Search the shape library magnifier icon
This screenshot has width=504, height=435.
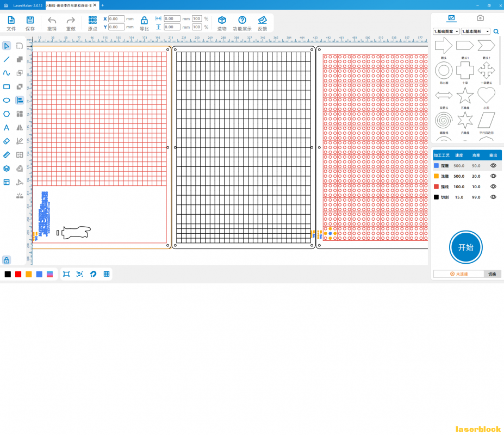click(x=496, y=32)
